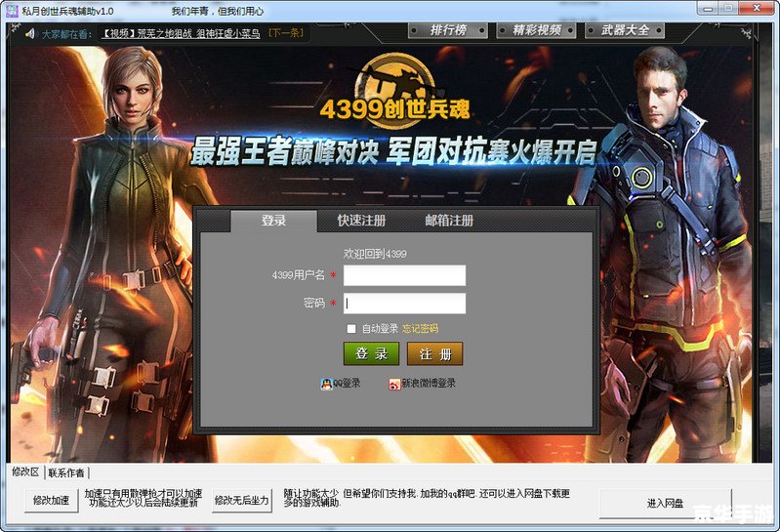Viewport: 780px width, 532px height.
Task: Click the 加速只有用散弹枪才可以加速 note
Action: [x=144, y=498]
